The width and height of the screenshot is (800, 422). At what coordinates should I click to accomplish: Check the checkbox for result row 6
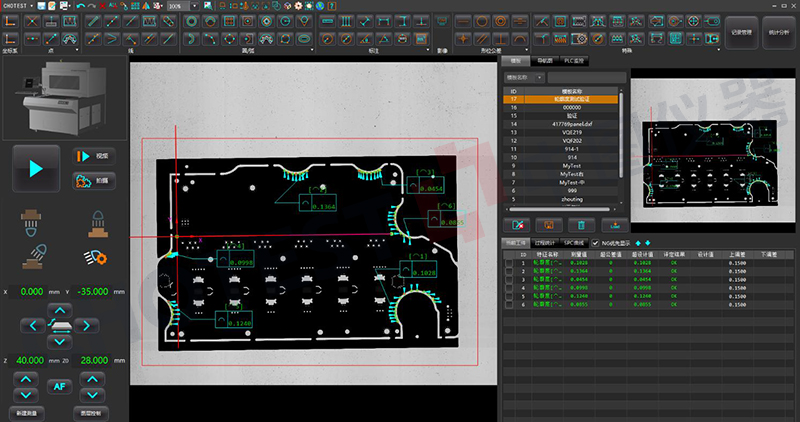click(509, 303)
